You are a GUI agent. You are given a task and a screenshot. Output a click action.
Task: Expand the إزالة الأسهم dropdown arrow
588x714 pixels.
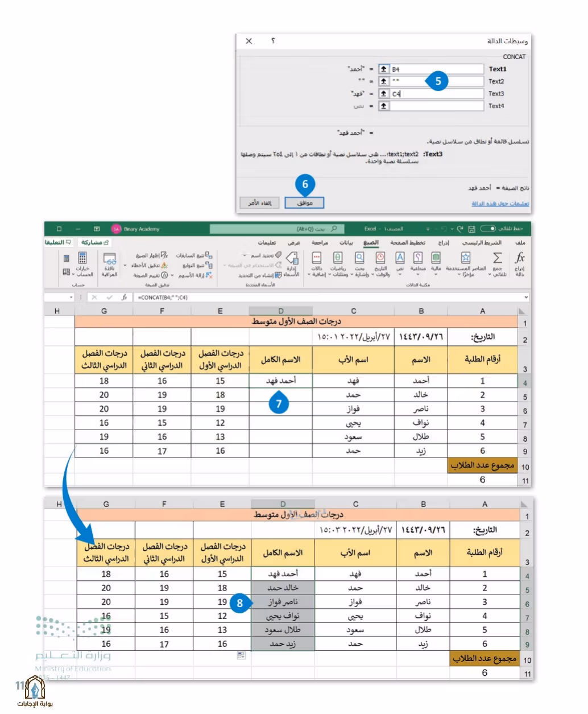172,275
